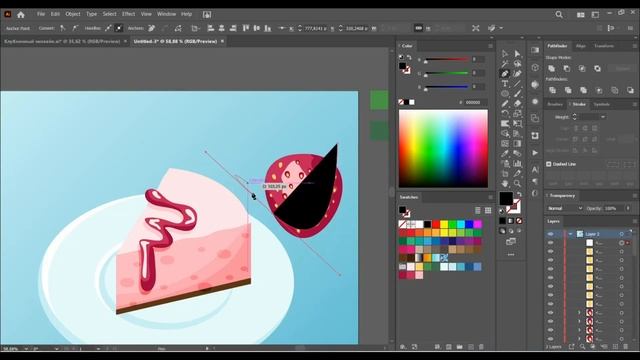640x360 pixels.
Task: Apply Unite shape mode in Pathfinder
Action: pyautogui.click(x=551, y=69)
